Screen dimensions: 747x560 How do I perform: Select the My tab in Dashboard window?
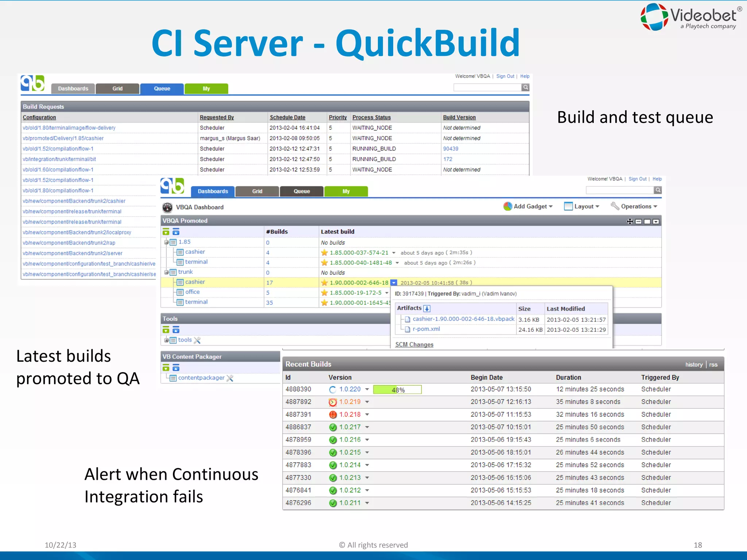[346, 191]
